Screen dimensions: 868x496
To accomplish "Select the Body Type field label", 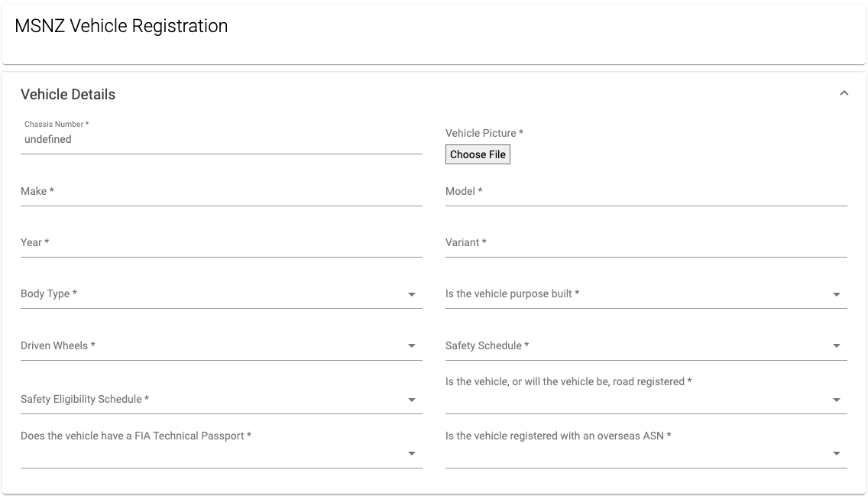I will (x=49, y=294).
